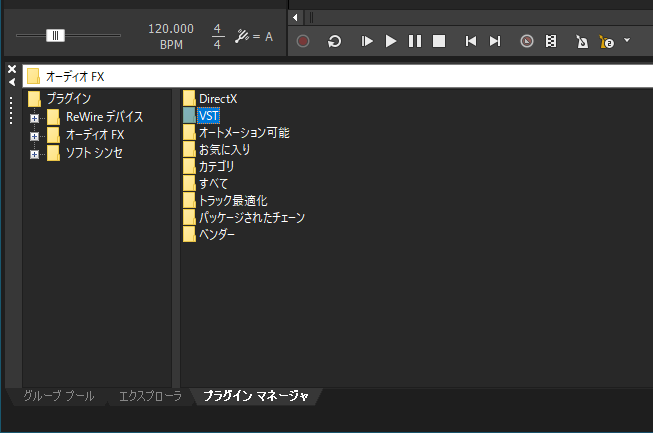
Task: Switch to グルーブ プール tab
Action: (59, 396)
